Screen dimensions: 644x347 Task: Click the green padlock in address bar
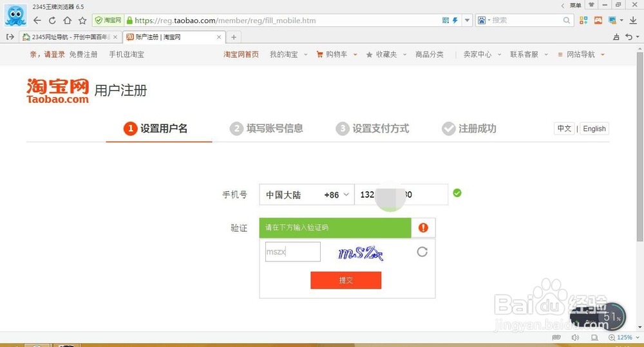130,20
